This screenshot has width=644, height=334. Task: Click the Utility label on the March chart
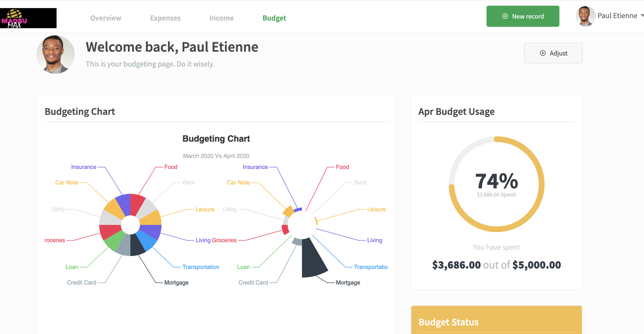[x=58, y=209]
